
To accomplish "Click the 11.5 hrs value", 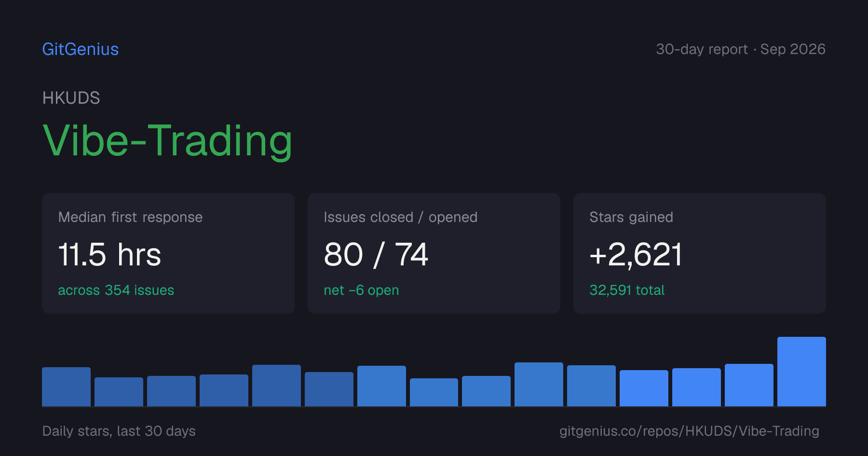I will click(x=110, y=254).
